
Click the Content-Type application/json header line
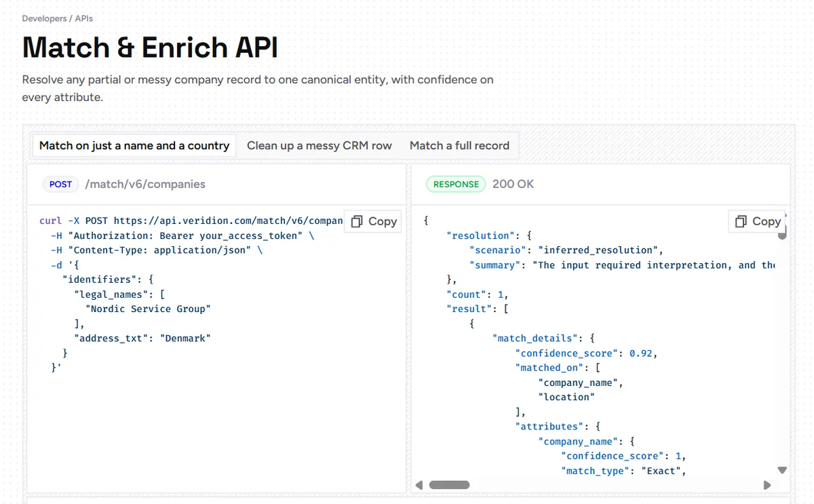pyautogui.click(x=157, y=250)
